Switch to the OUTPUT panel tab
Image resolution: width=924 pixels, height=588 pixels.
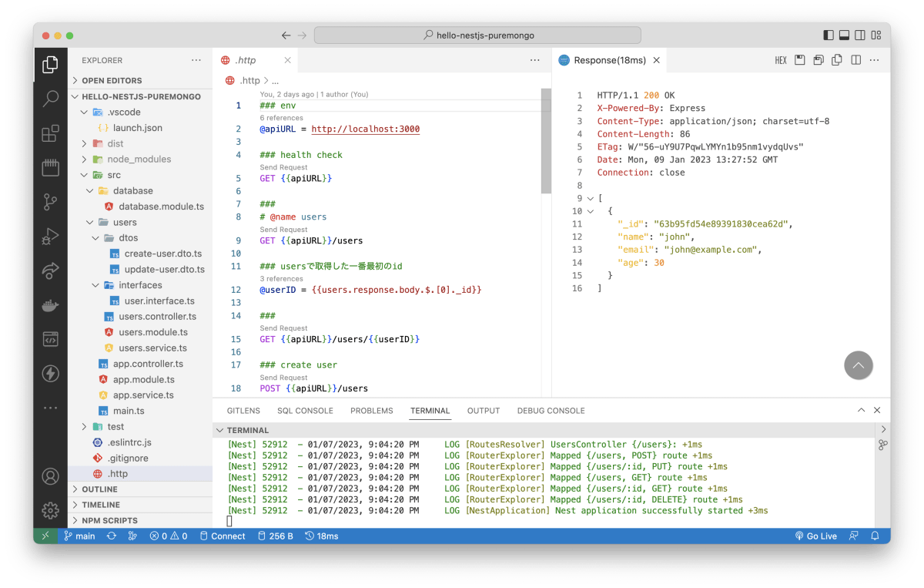[x=484, y=411]
